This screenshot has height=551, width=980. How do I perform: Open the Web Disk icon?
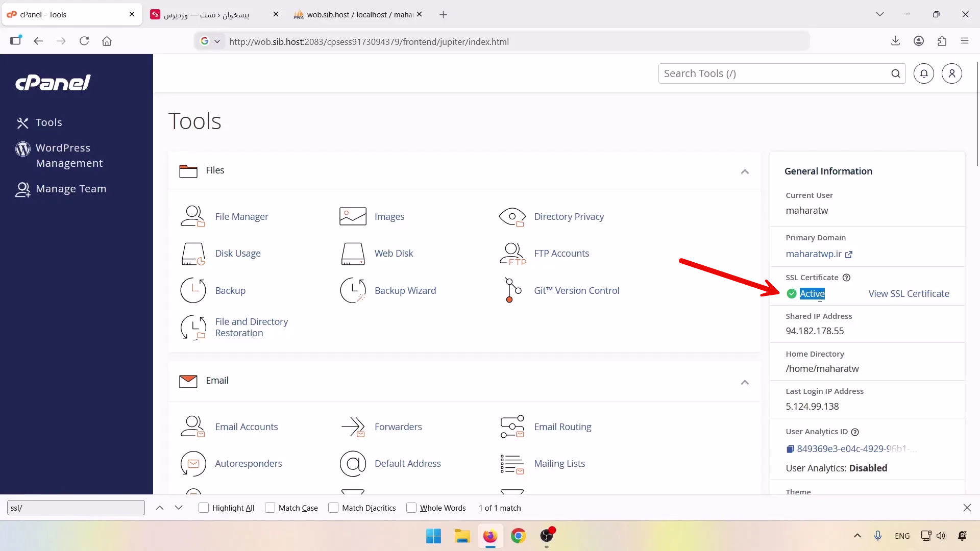click(x=353, y=254)
